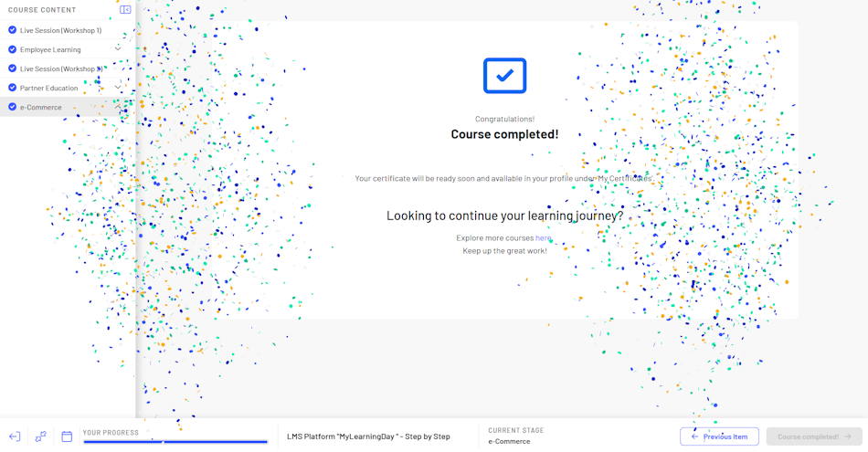The width and height of the screenshot is (868, 452).
Task: Click completed check beside Live Session (Workshop 1)
Action: tap(12, 30)
